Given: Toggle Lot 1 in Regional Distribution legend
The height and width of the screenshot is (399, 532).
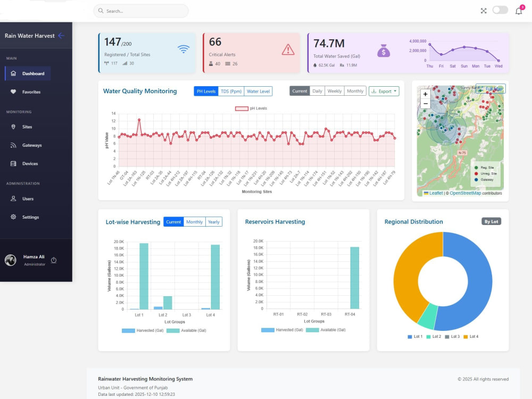Looking at the screenshot, I should click(x=415, y=337).
